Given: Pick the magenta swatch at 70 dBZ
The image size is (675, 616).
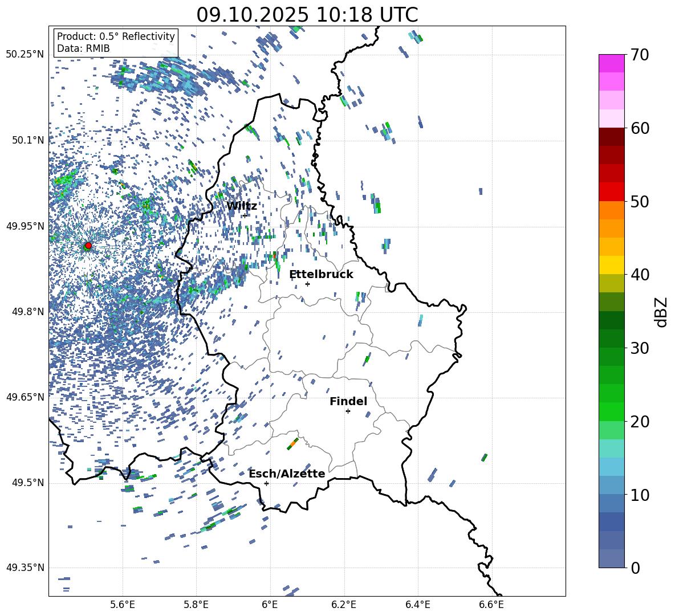Looking at the screenshot, I should coord(611,63).
